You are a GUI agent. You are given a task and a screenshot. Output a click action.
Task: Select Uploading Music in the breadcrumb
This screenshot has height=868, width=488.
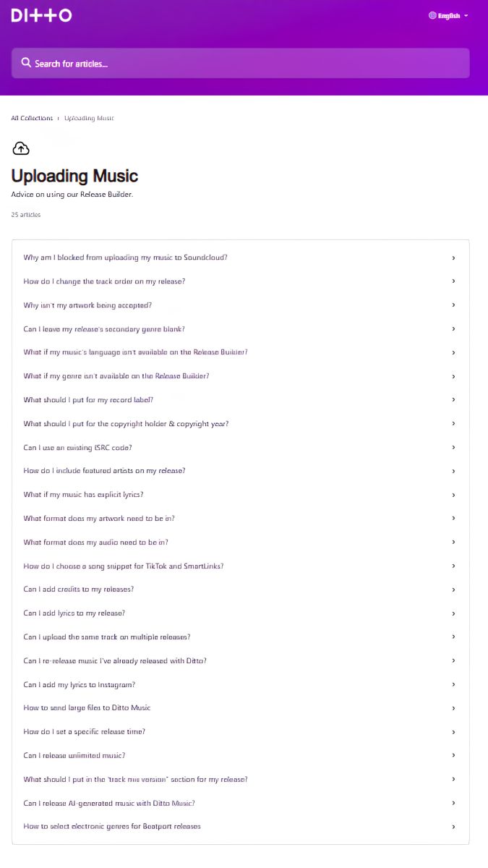click(88, 118)
